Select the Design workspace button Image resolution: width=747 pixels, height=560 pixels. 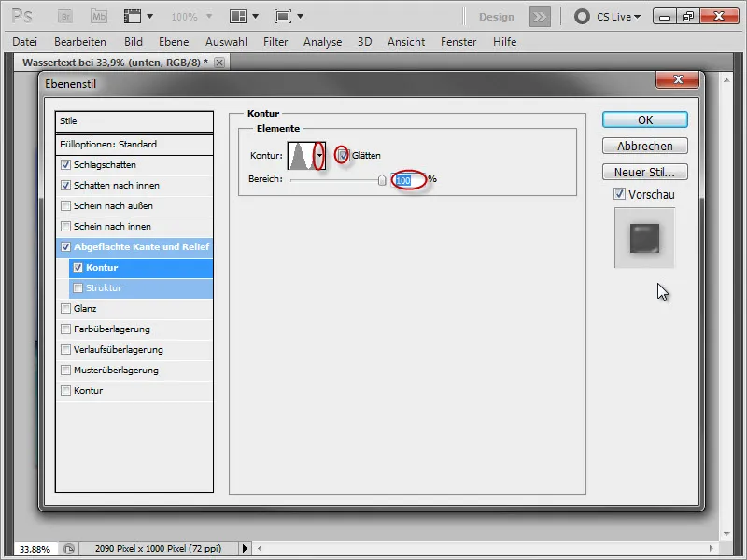click(x=497, y=17)
